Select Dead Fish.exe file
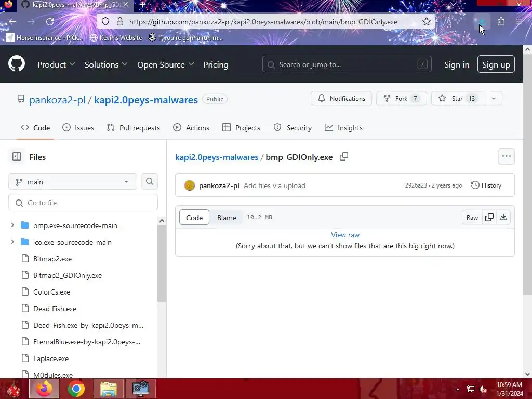This screenshot has width=532, height=399. [55, 309]
